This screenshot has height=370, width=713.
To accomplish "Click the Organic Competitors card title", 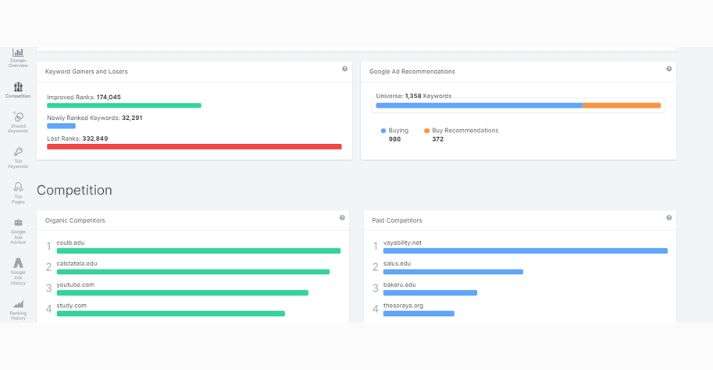I will coord(75,220).
